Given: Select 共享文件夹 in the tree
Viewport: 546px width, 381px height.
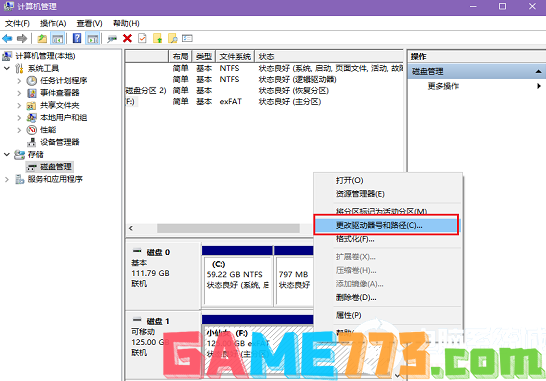Looking at the screenshot, I should click(60, 105).
